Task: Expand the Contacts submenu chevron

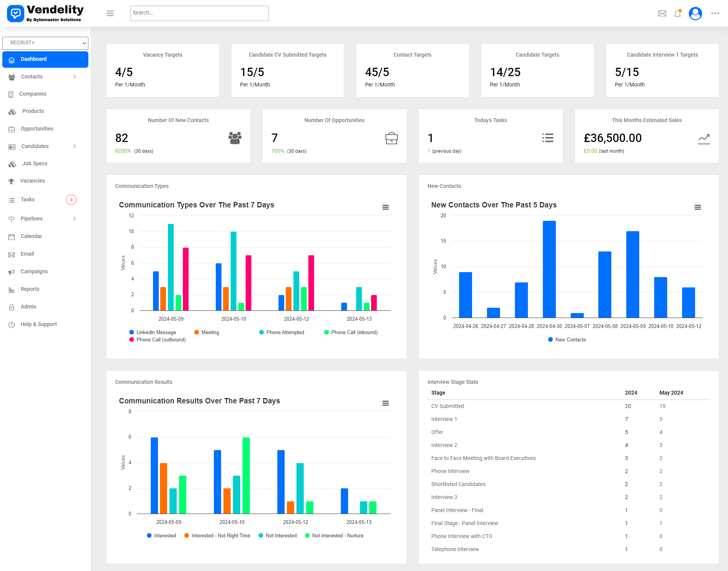Action: pyautogui.click(x=75, y=77)
